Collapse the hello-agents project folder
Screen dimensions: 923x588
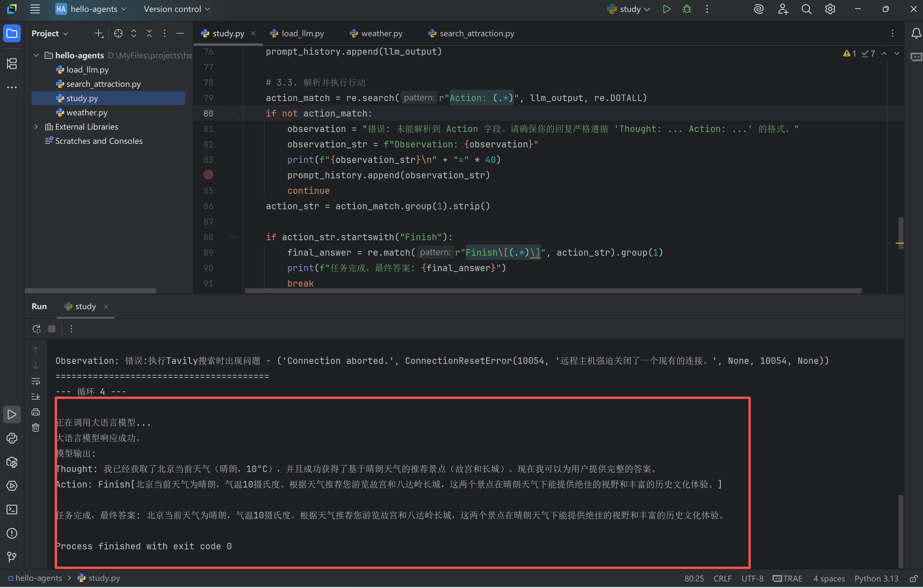pos(36,56)
